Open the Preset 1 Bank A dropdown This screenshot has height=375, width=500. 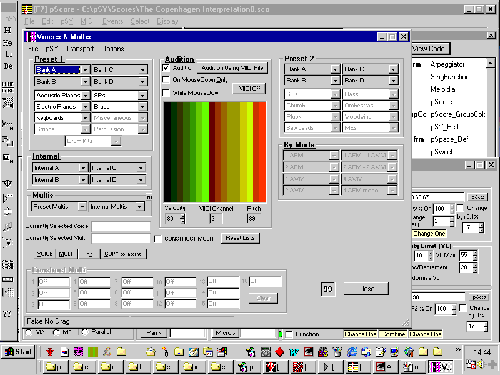click(x=85, y=70)
